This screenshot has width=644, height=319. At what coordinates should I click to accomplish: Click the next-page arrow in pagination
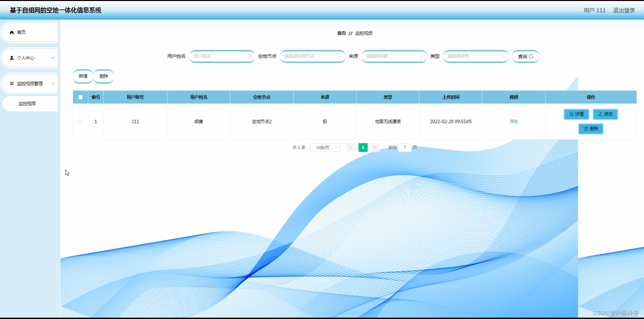click(375, 147)
